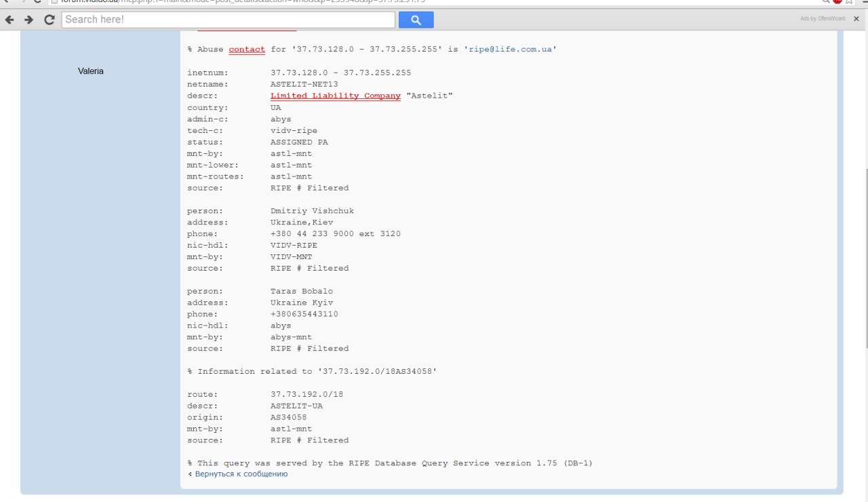This screenshot has width=868, height=502.
Task: Click the phone number +380635443110
Action: tap(304, 314)
